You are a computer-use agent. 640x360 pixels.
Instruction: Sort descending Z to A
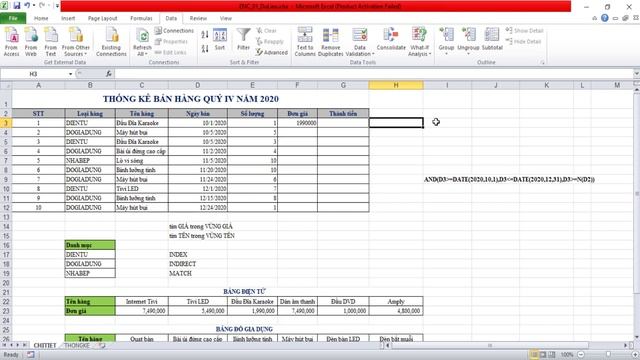[x=205, y=49]
